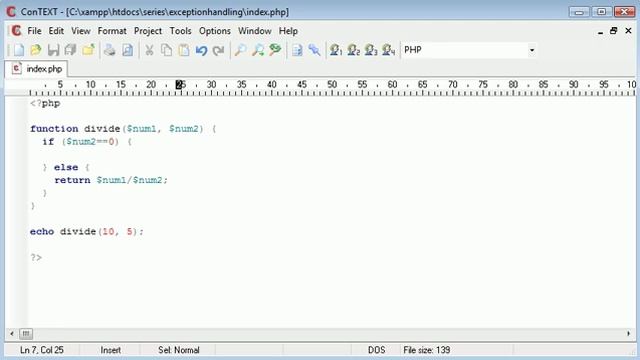Click the horizontal scrollbar thumb
Image resolution: width=640 pixels, height=360 pixels.
26,334
